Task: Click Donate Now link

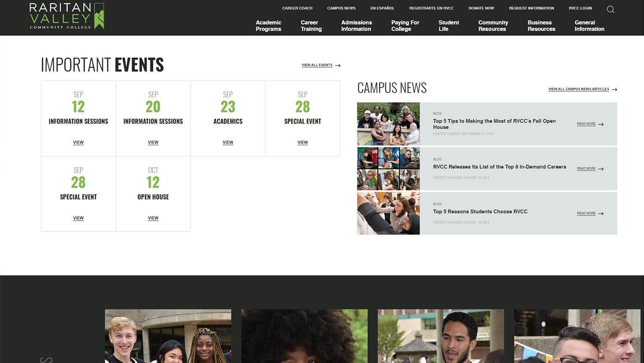Action: tap(481, 8)
